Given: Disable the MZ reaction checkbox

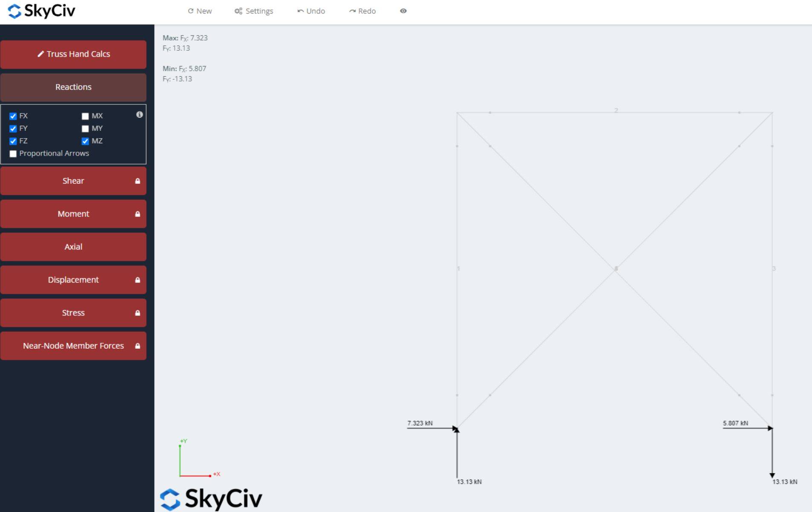Looking at the screenshot, I should pos(85,141).
